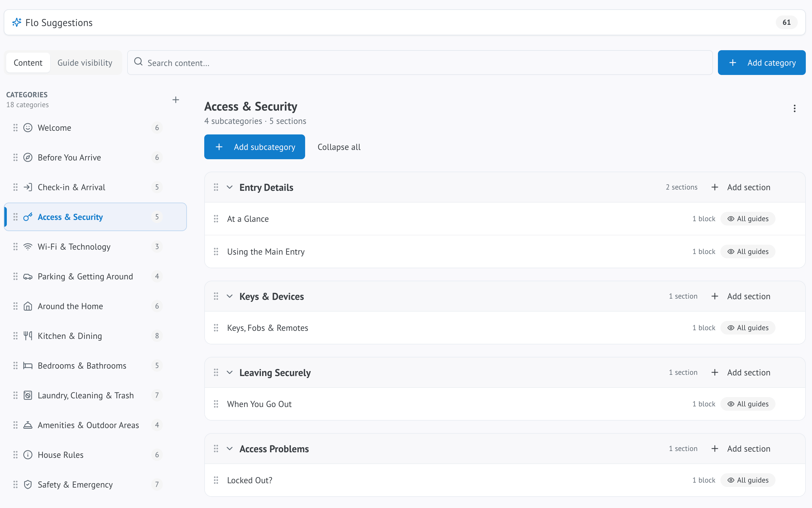Open the Access & Security three-dot menu
This screenshot has width=812, height=508.
coord(794,108)
